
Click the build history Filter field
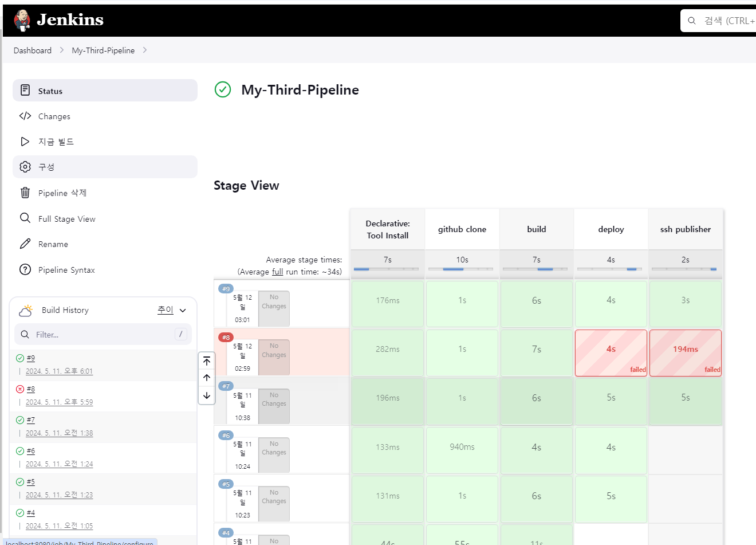coord(103,334)
